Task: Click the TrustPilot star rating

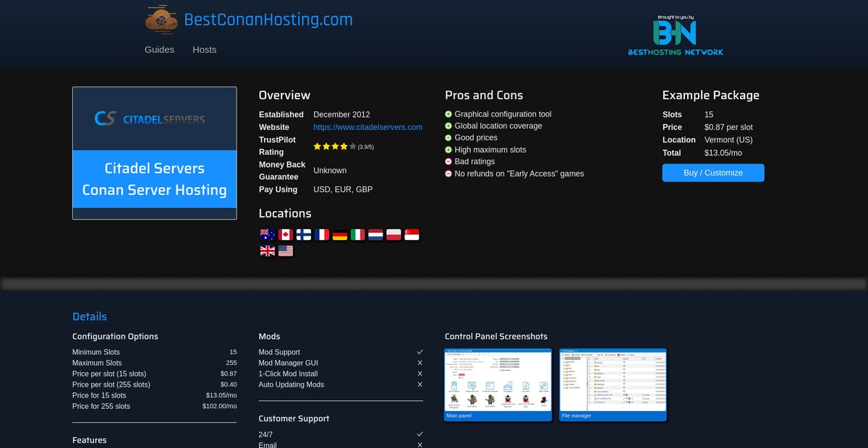Action: coord(335,146)
